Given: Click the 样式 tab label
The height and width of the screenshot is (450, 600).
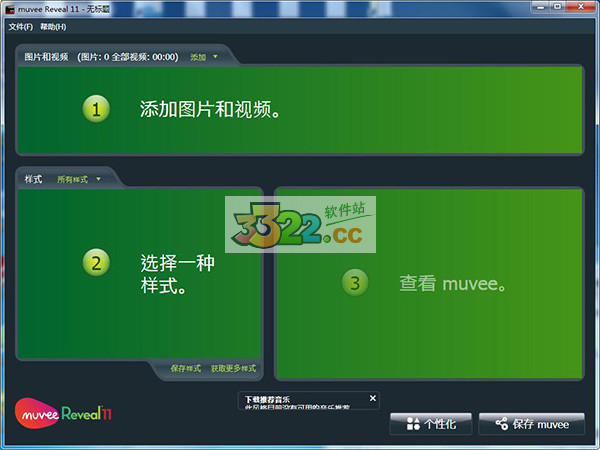Looking at the screenshot, I should (x=33, y=179).
